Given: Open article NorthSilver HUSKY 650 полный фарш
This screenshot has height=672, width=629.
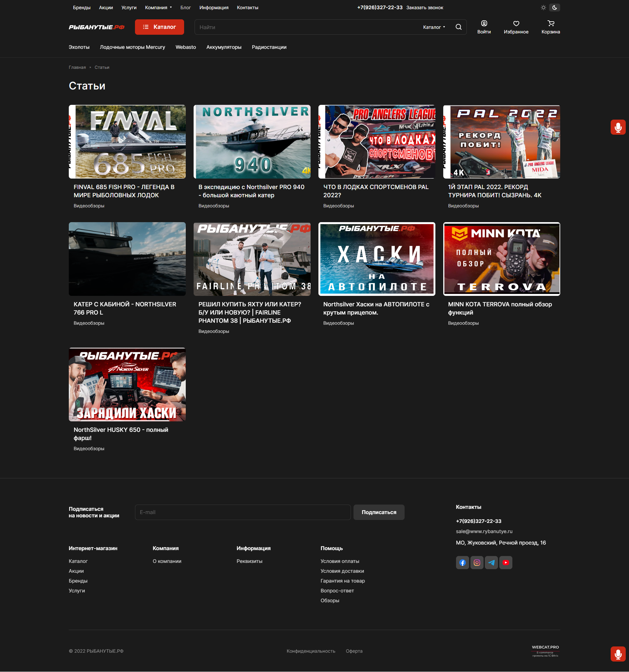Looking at the screenshot, I should 121,434.
